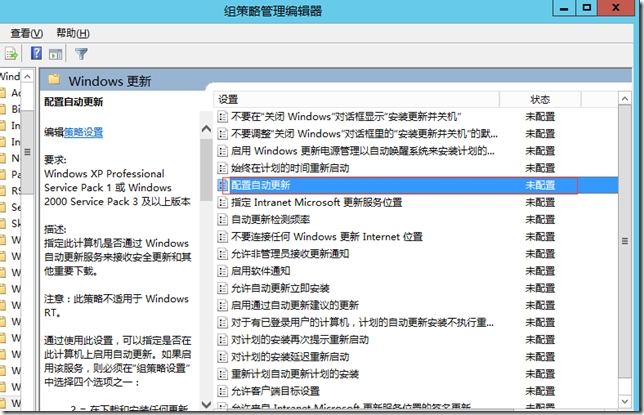Click the 未配置 status of 自动更新检测频率
The image size is (644, 415).
tap(540, 220)
